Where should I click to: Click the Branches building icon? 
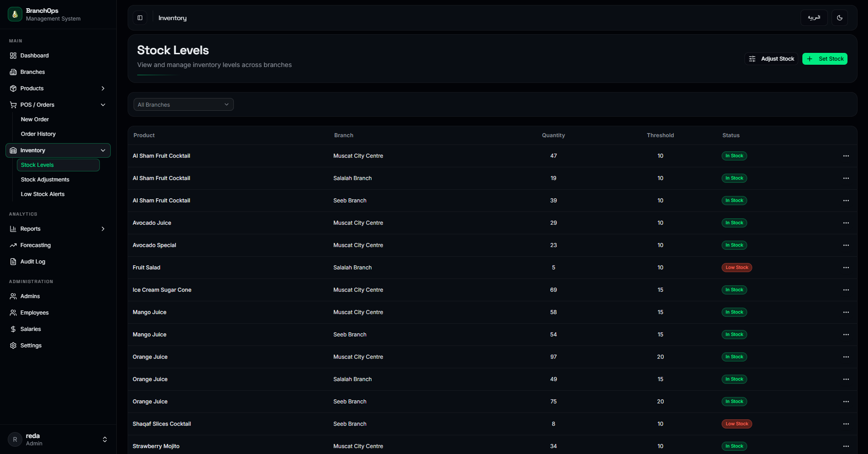[13, 72]
